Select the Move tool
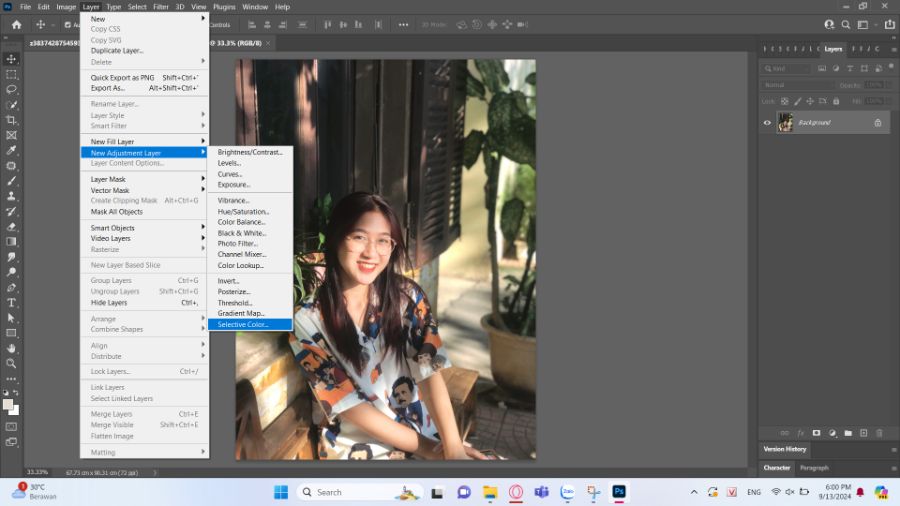The height and width of the screenshot is (506, 900). [11, 59]
